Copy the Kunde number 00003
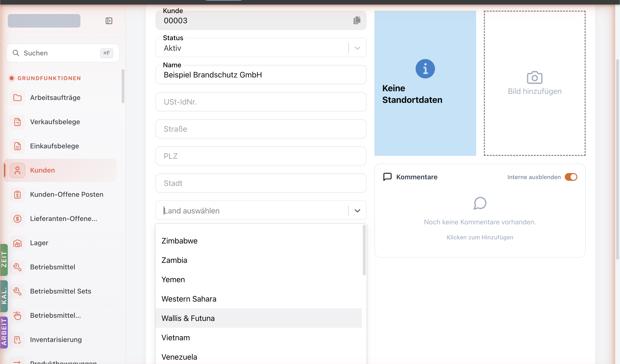Viewport: 620px width, 364px height. (x=357, y=20)
